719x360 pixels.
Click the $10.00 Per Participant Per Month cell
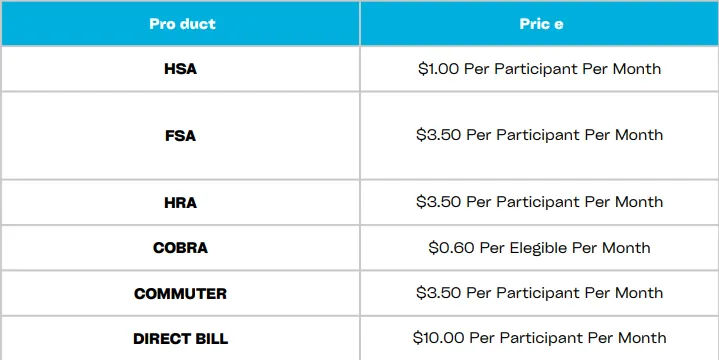point(540,338)
